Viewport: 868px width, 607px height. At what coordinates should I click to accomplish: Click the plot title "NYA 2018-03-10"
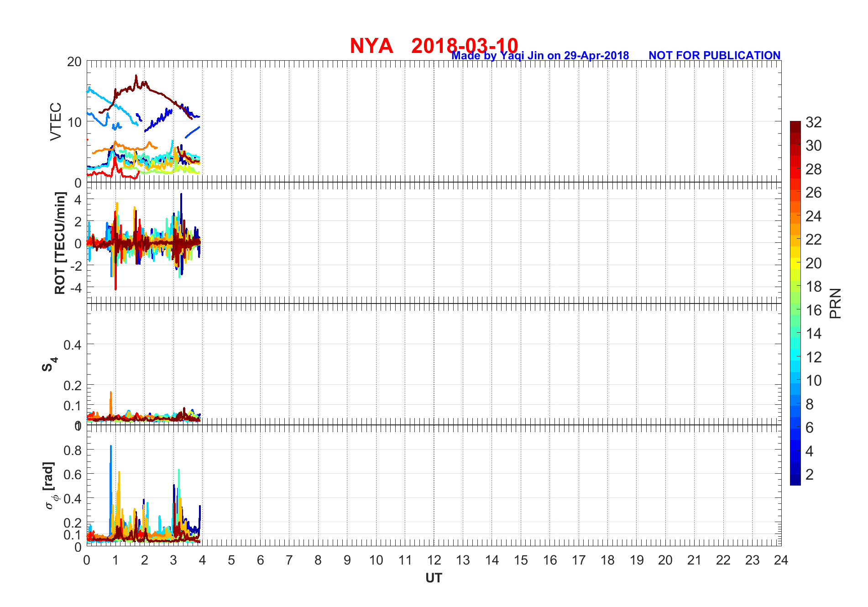434,46
